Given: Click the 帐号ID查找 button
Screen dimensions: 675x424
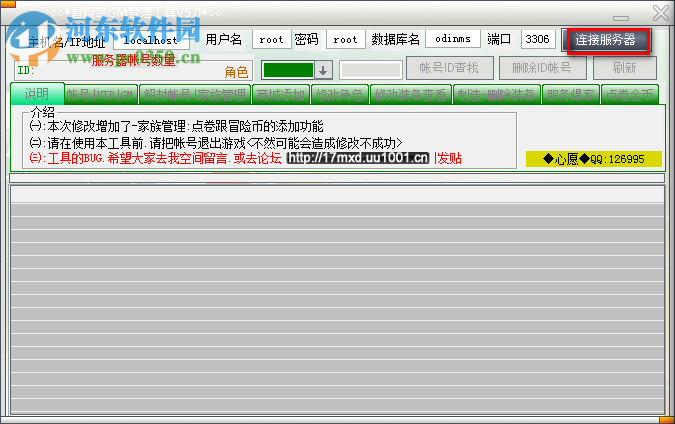Looking at the screenshot, I should click(x=449, y=68).
